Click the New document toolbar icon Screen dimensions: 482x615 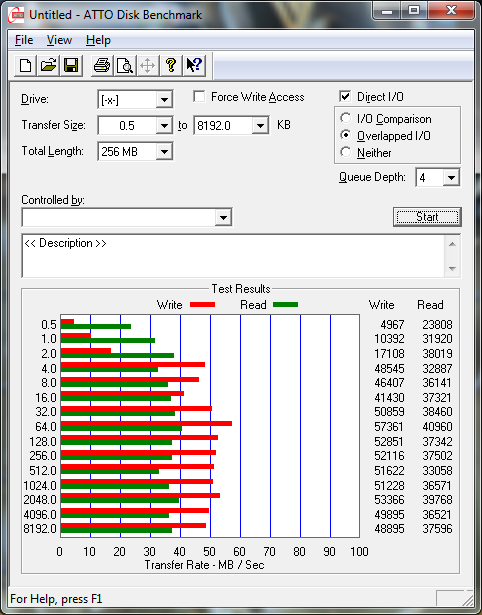tap(25, 65)
